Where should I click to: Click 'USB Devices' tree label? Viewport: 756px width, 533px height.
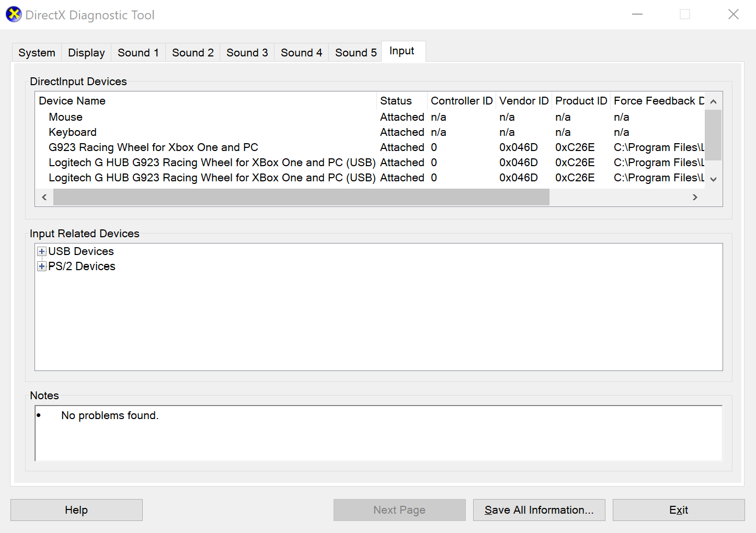(x=81, y=251)
